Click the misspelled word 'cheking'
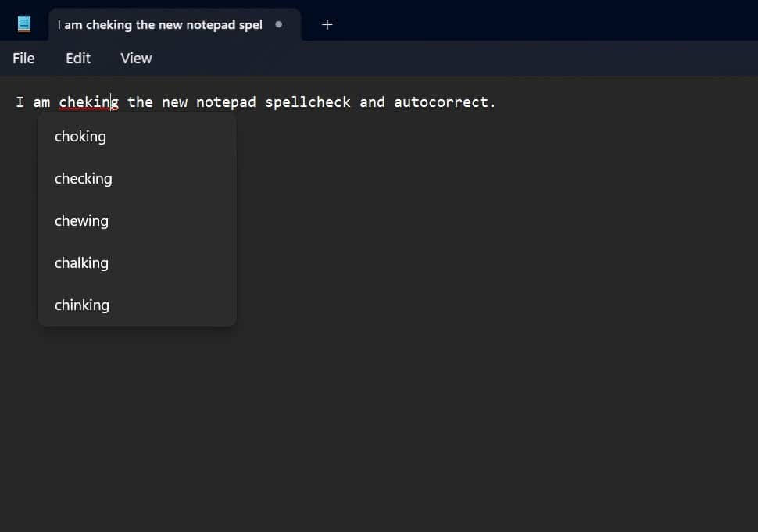 point(88,102)
